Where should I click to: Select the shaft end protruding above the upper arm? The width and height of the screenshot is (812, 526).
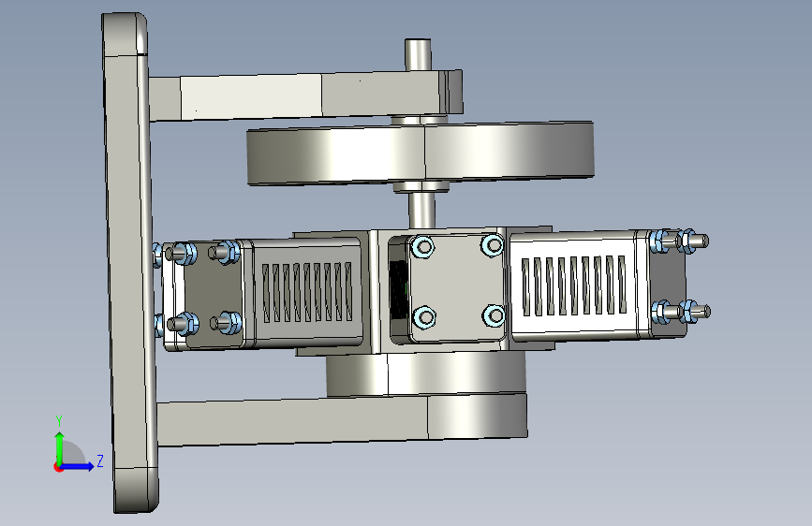click(418, 54)
